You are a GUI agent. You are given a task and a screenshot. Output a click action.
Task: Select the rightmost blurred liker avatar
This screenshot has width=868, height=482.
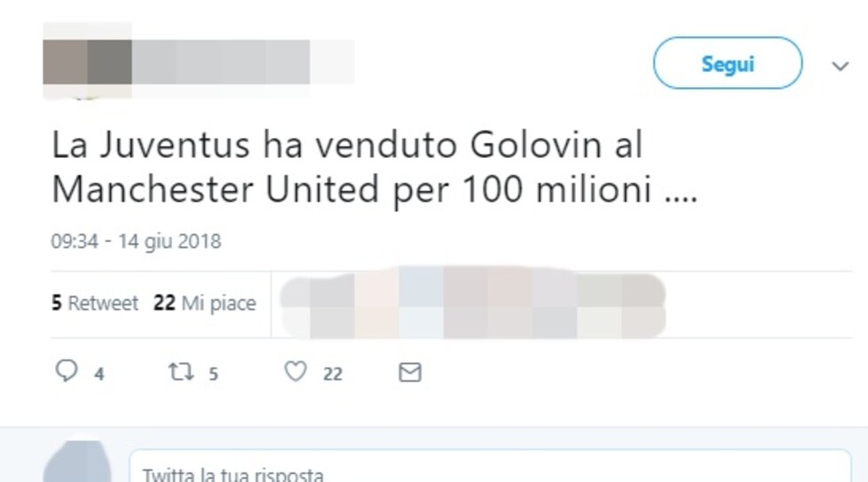click(x=643, y=305)
